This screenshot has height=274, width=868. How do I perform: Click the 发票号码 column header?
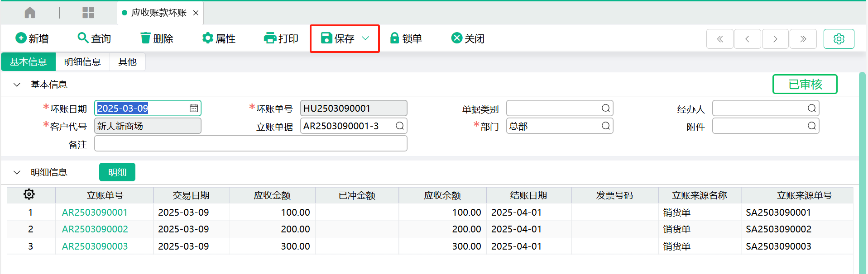click(x=614, y=195)
